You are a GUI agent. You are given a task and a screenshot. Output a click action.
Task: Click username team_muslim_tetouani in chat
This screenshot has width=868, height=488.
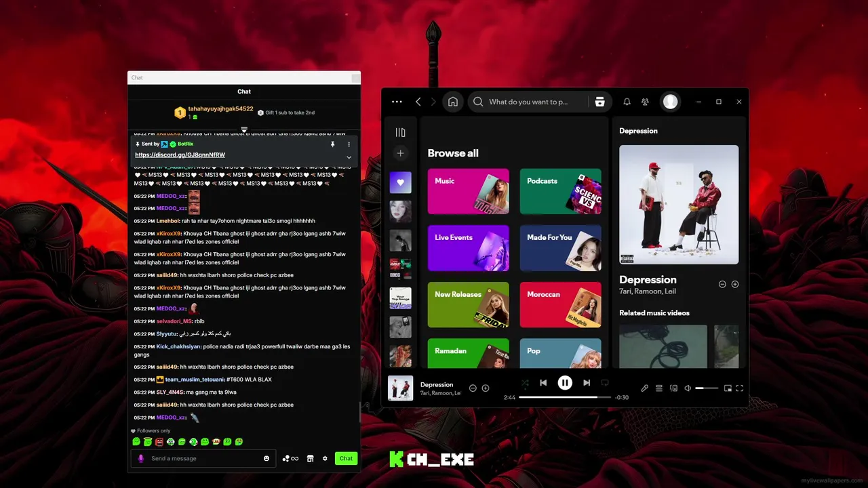pyautogui.click(x=195, y=380)
